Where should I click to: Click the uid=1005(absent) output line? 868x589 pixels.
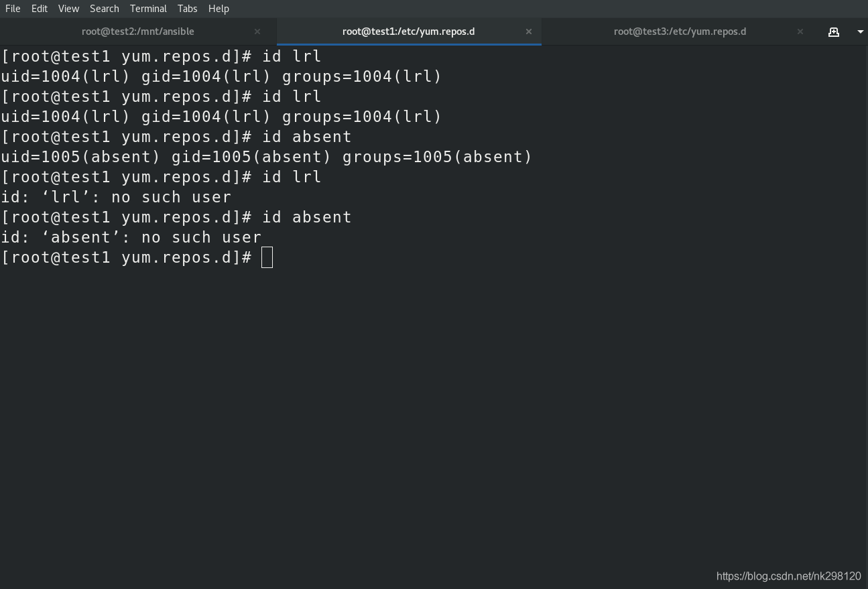tap(266, 157)
